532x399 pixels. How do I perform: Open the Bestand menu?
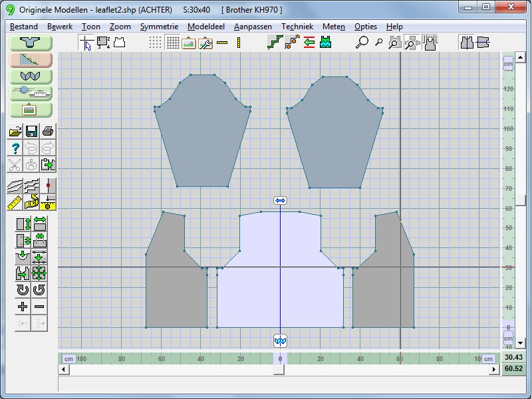pos(24,27)
